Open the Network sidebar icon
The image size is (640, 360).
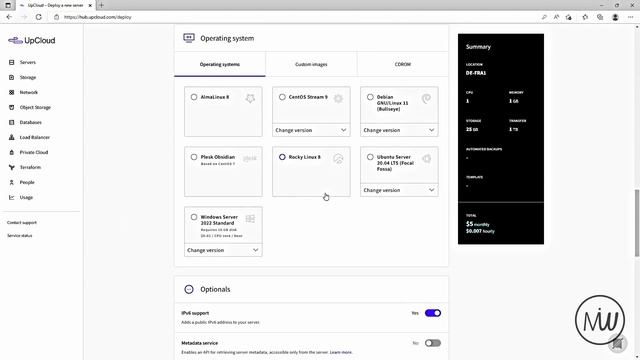tap(11, 92)
